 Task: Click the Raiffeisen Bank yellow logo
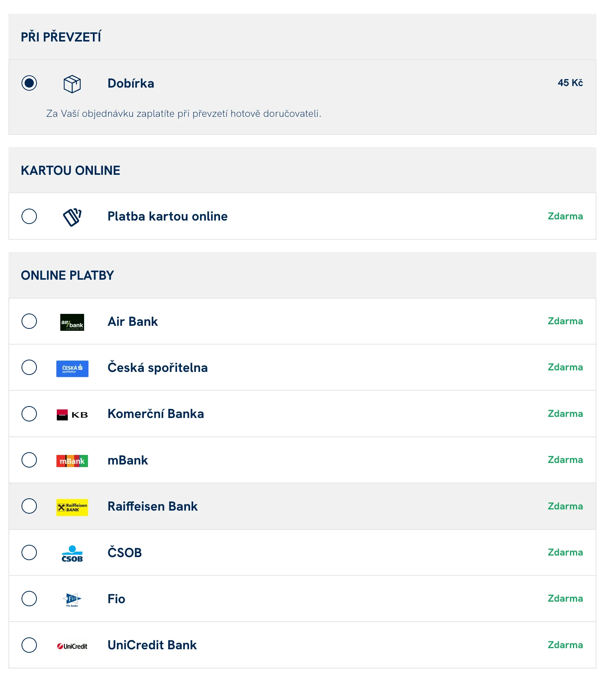[x=72, y=507]
